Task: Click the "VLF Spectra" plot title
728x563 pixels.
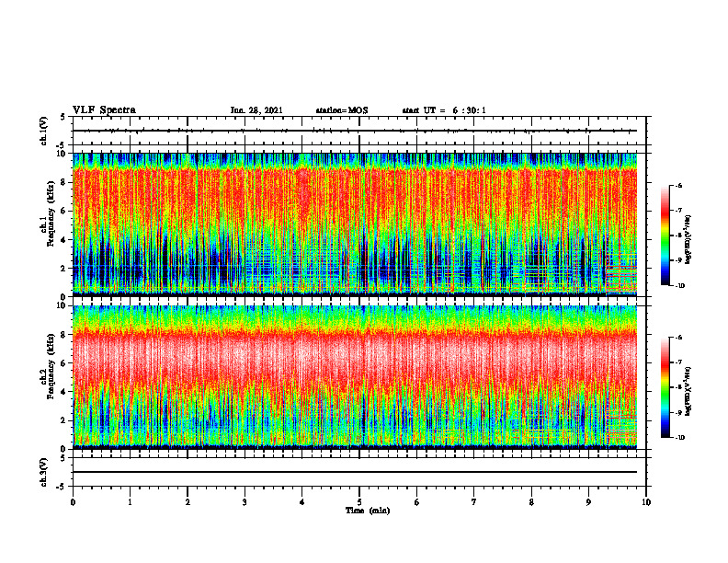Action: tap(104, 110)
